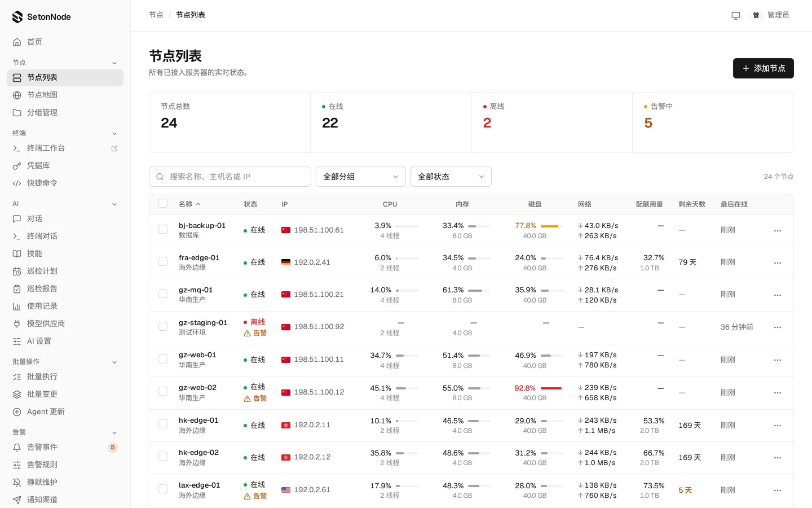Filter by 离线 stat card
This screenshot has width=812, height=508.
pos(551,122)
